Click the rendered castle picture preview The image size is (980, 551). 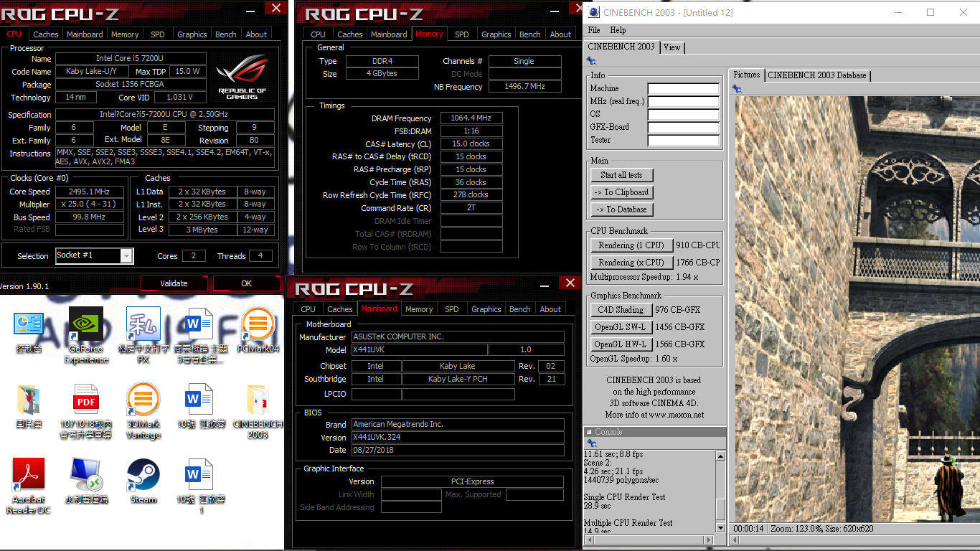[x=857, y=309]
